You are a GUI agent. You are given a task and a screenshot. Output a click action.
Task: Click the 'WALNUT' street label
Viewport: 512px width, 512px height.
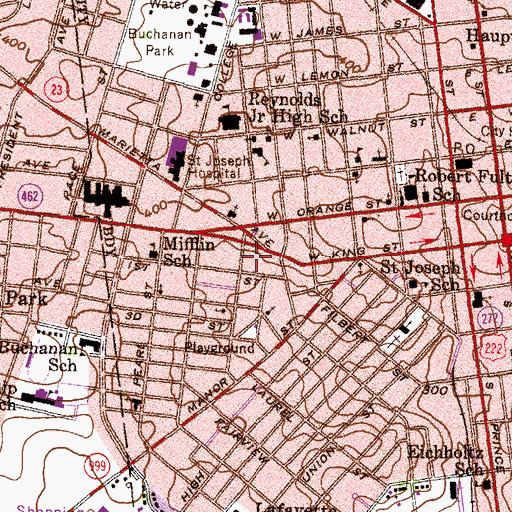356,129
